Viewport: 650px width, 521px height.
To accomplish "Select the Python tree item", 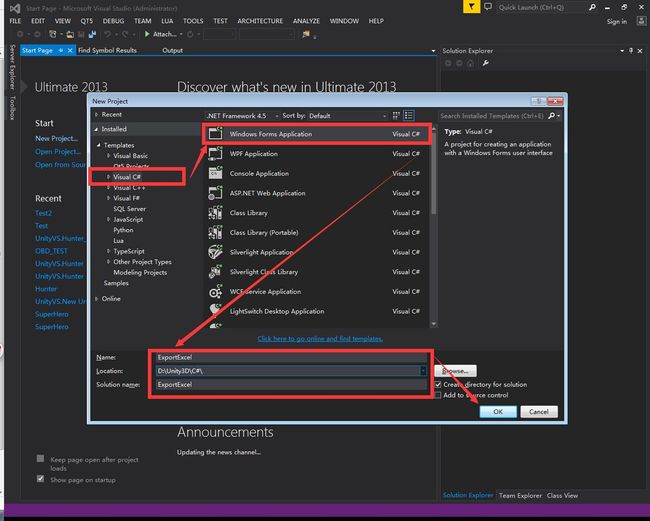I will [124, 230].
